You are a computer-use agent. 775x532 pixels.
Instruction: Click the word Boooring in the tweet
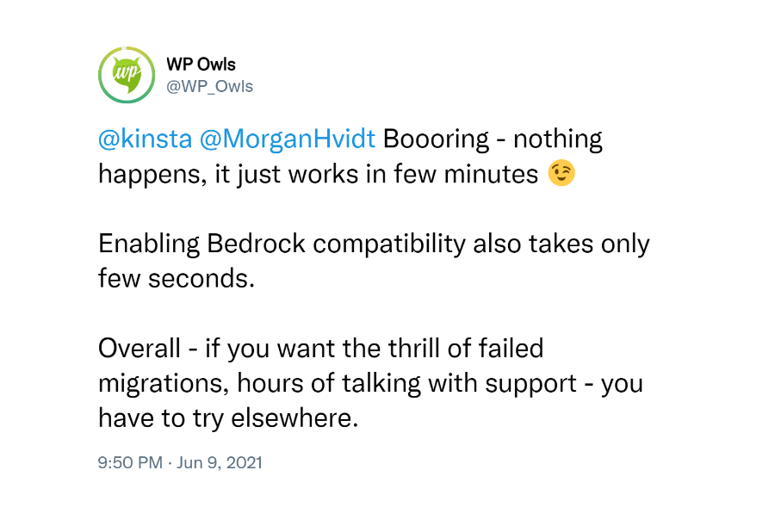pyautogui.click(x=436, y=139)
